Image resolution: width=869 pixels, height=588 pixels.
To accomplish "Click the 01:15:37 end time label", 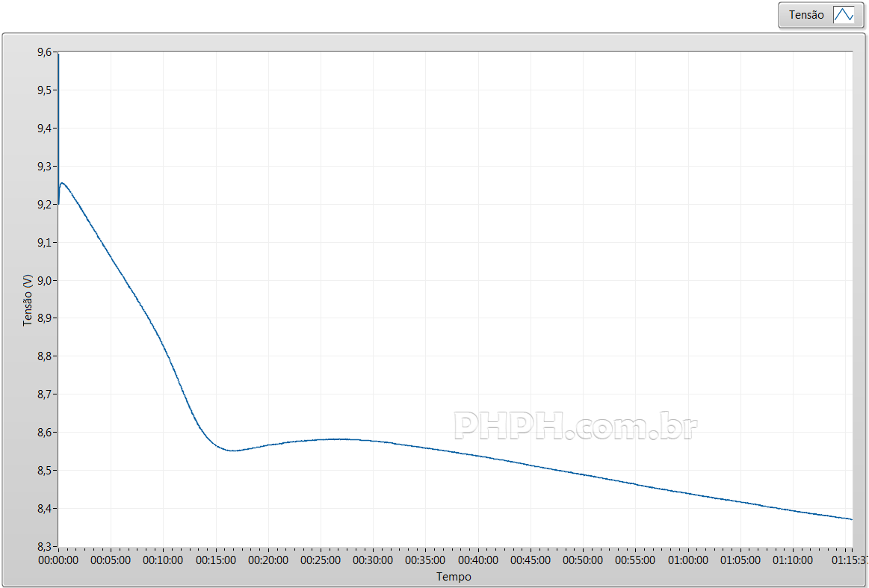I will click(x=850, y=560).
